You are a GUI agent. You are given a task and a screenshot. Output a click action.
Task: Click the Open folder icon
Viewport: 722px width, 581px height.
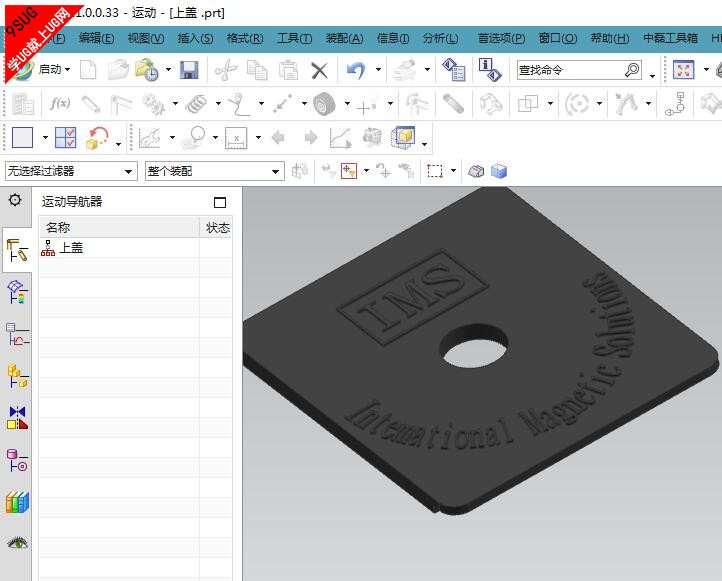coord(118,70)
